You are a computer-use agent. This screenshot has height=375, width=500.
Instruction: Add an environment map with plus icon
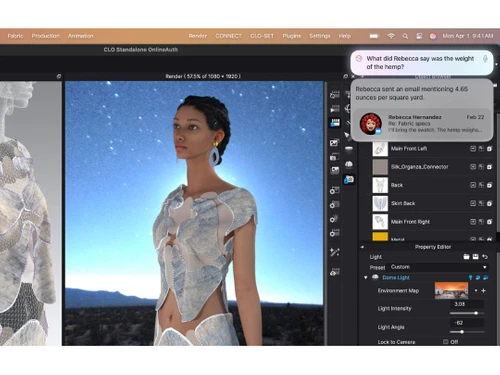[x=483, y=291]
